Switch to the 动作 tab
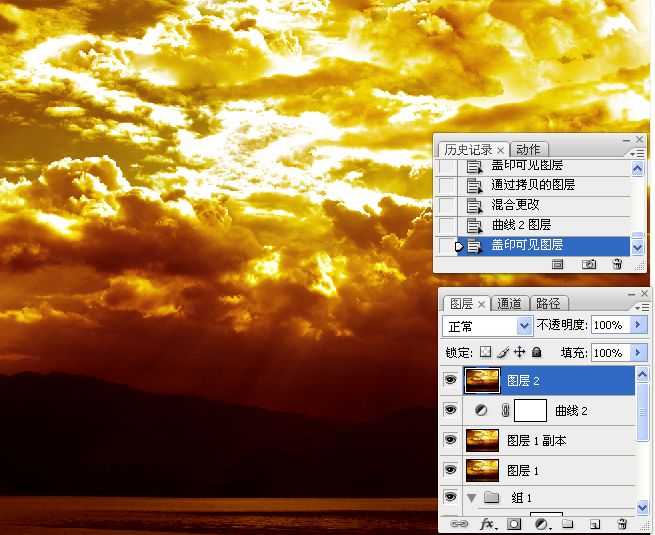Screen dimensions: 655x535 point(528,150)
